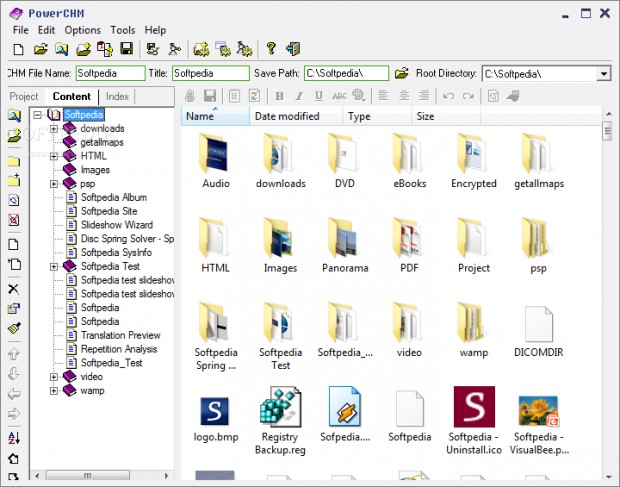Sort files by the Size column header
This screenshot has width=620, height=487.
tap(446, 116)
